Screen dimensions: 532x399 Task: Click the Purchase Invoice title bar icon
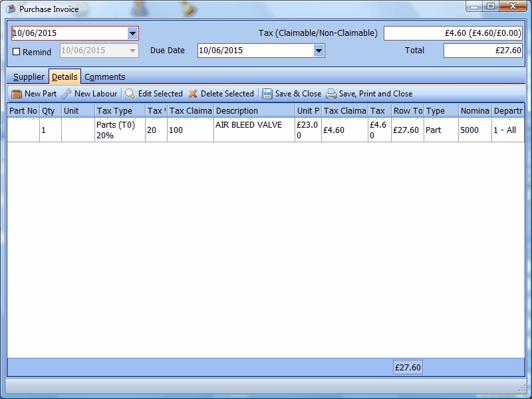point(11,9)
